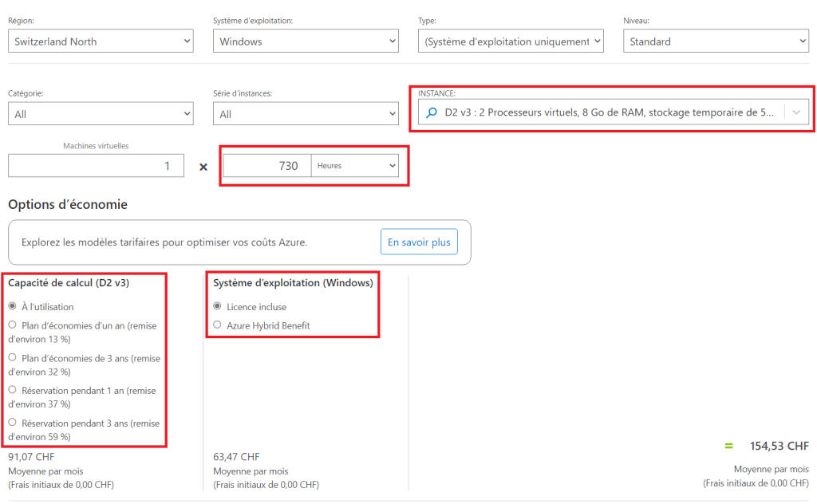Click the search magnifier icon in INSTANCE field
The width and height of the screenshot is (817, 504).
point(432,112)
